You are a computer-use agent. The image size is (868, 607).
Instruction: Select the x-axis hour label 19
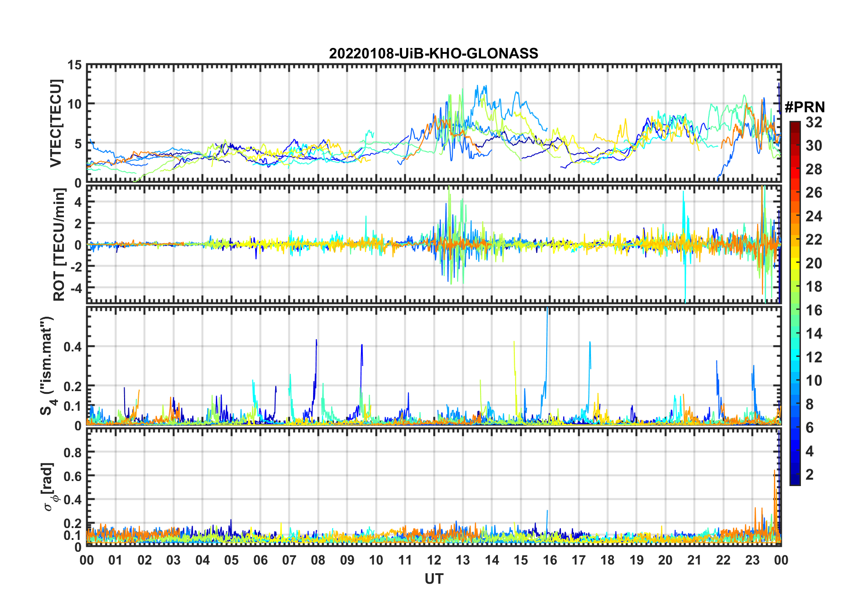tap(637, 560)
